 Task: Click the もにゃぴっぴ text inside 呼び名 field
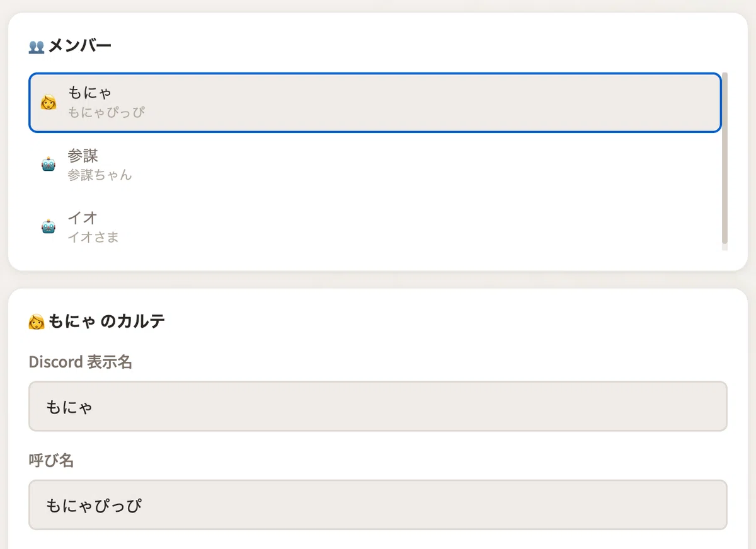point(94,506)
